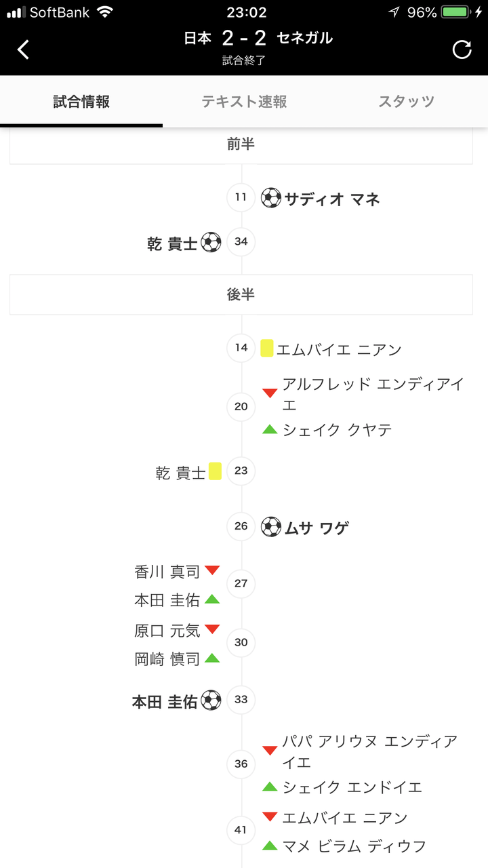
Task: Tap green arrow next to シェイク クヤテ
Action: click(270, 429)
